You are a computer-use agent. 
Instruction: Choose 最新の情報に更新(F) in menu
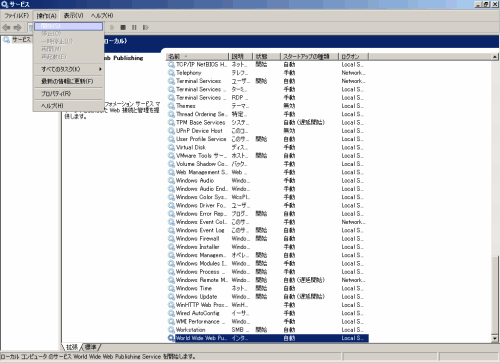point(69,81)
